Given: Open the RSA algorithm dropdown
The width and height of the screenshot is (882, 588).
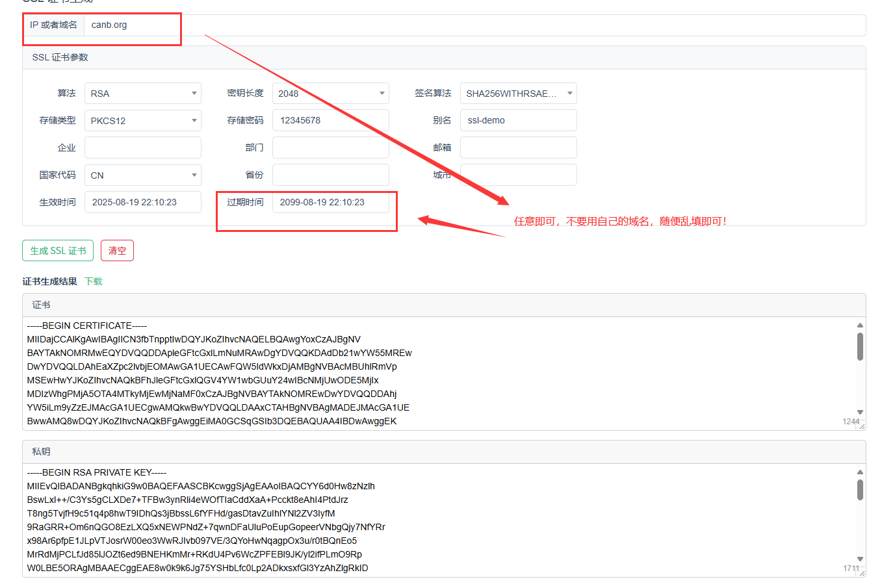Looking at the screenshot, I should (x=142, y=94).
